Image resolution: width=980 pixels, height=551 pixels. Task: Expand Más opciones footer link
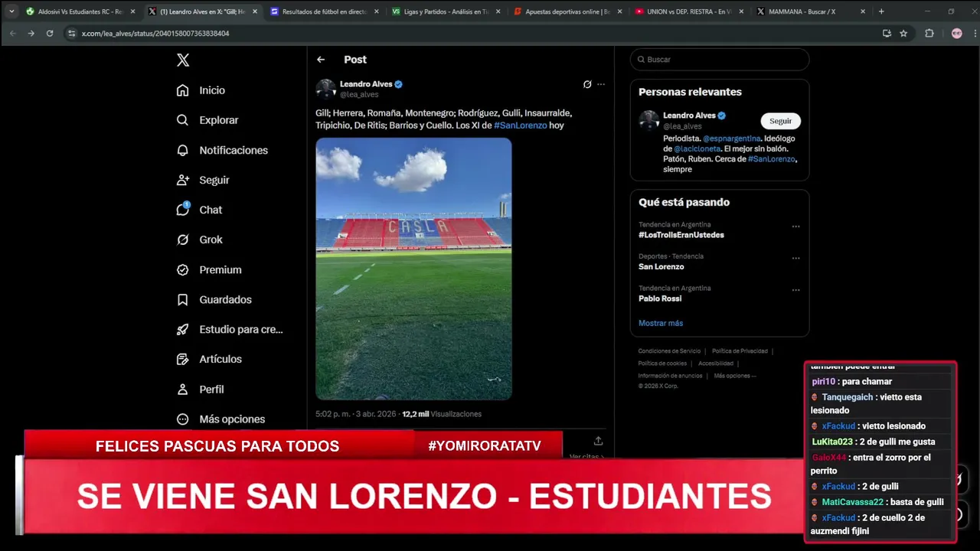click(x=734, y=376)
